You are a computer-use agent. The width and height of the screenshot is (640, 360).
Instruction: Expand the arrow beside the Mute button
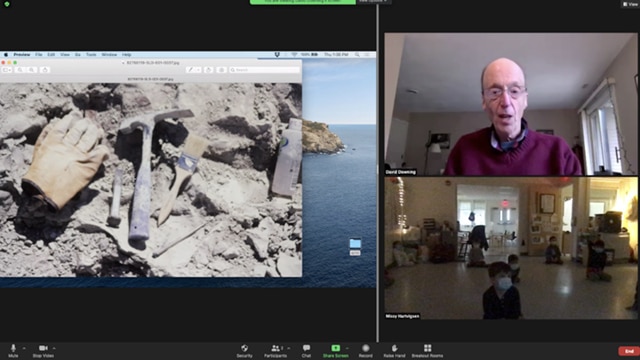24,348
